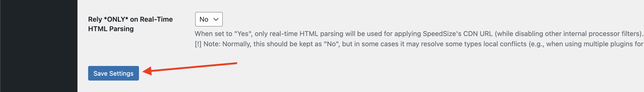Click the quoted "No" in the note line
Screen dimensions: 644x92
[x=331, y=44]
